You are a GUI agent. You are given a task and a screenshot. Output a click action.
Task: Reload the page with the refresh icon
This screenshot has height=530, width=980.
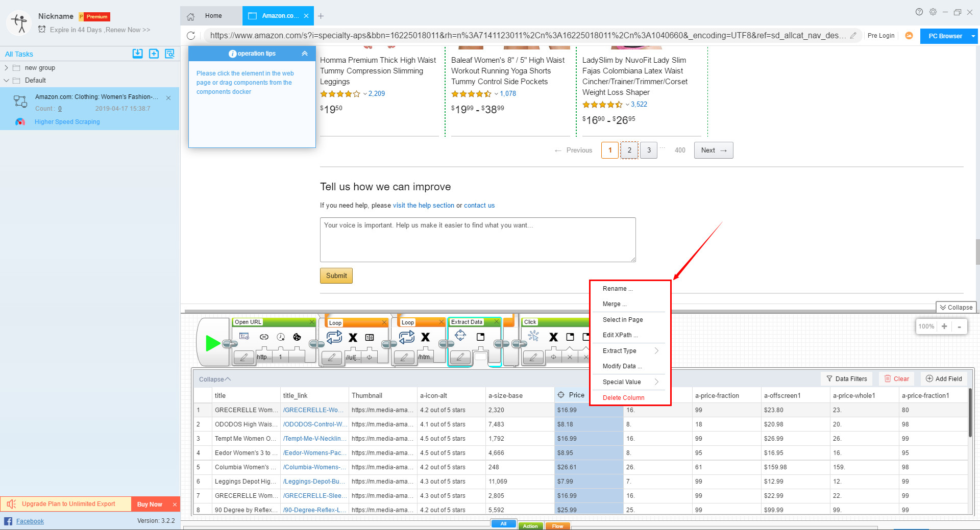point(191,36)
